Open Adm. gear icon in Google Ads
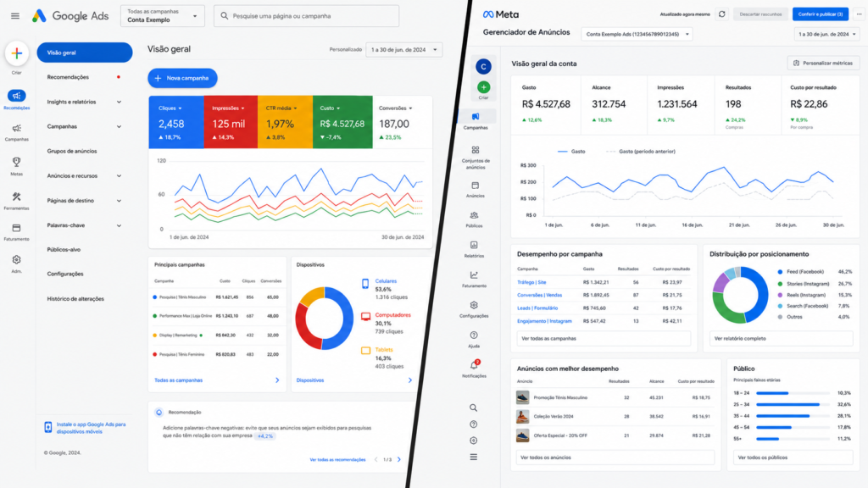This screenshot has height=488, width=868. (17, 259)
